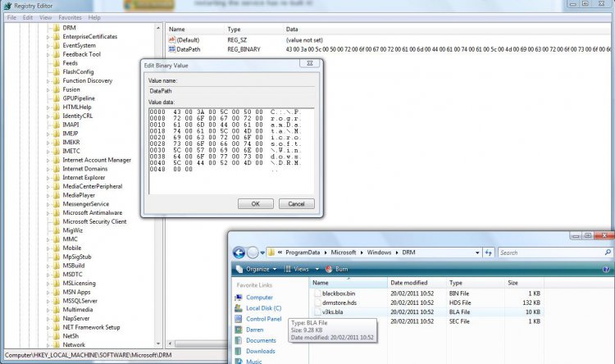Click Cancel in Edit Binary Value dialog

[x=297, y=204]
